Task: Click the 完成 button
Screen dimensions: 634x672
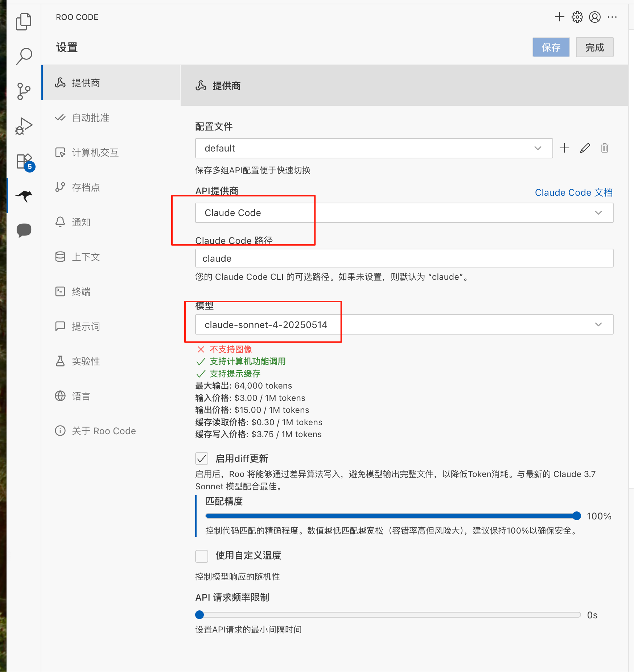Action: coord(594,47)
